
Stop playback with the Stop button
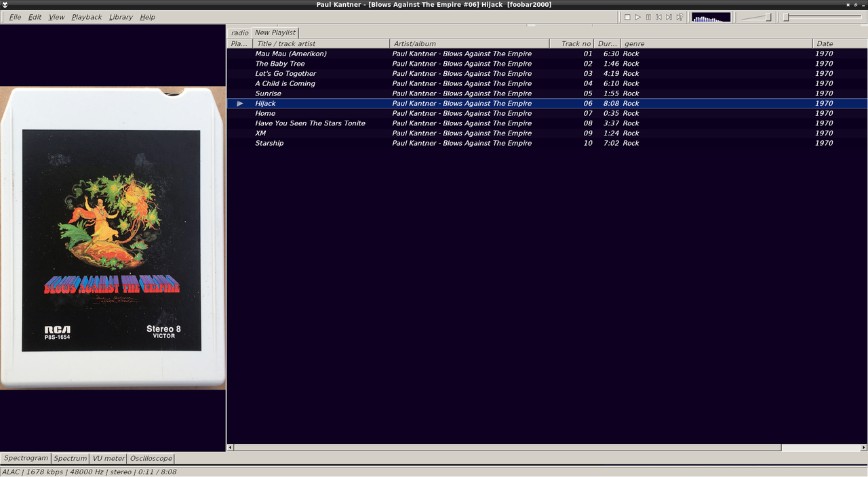tap(627, 17)
